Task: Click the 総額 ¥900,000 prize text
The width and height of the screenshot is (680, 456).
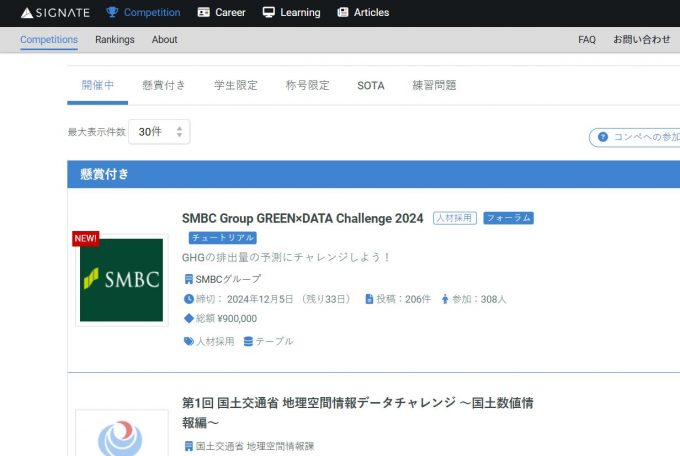Action: click(x=226, y=318)
